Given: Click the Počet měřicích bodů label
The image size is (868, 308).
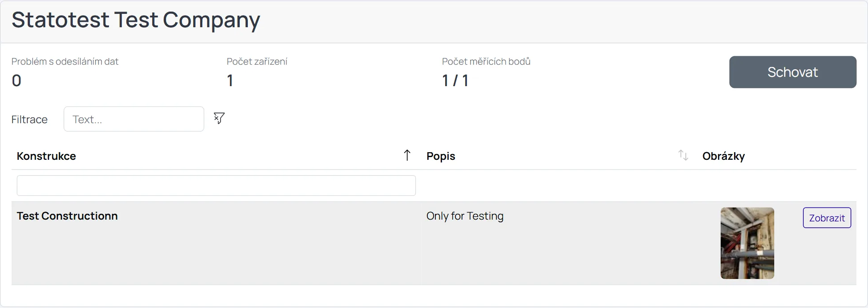Looking at the screenshot, I should 486,62.
